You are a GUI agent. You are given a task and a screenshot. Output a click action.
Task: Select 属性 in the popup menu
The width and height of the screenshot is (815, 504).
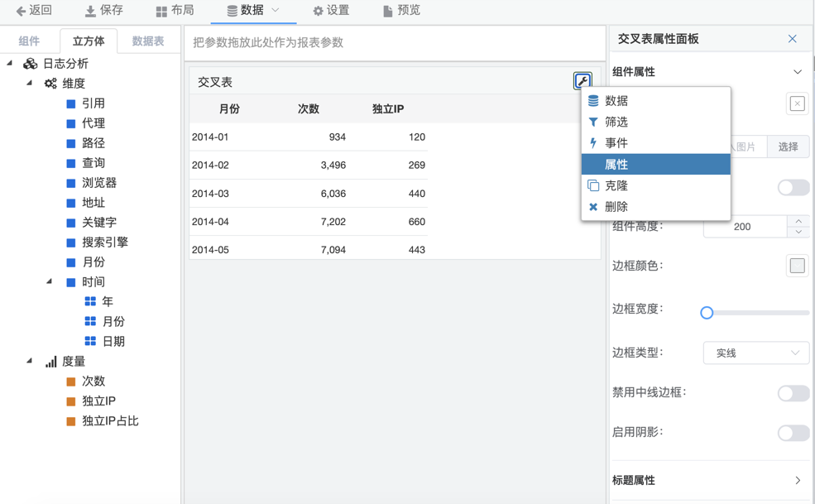[656, 165]
